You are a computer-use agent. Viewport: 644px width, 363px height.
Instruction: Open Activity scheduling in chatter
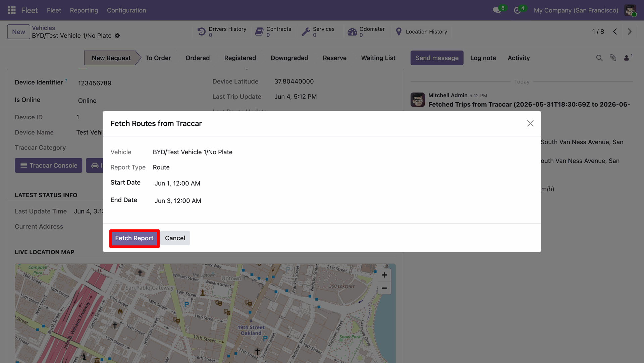[519, 58]
